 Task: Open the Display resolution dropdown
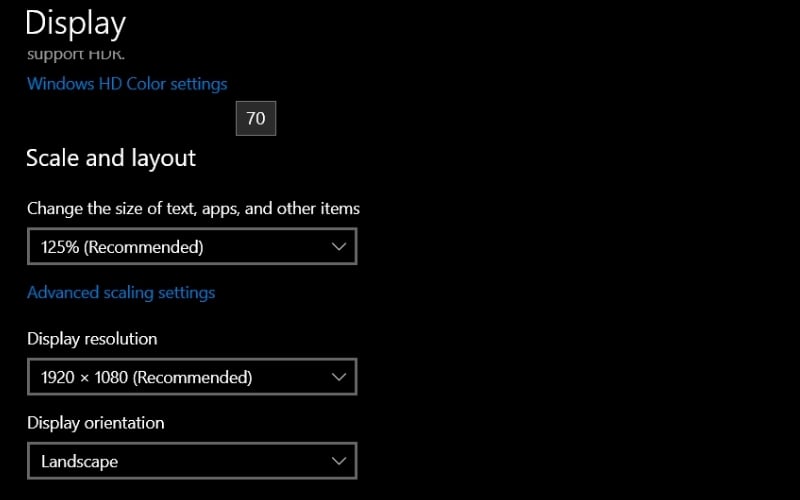pos(191,377)
